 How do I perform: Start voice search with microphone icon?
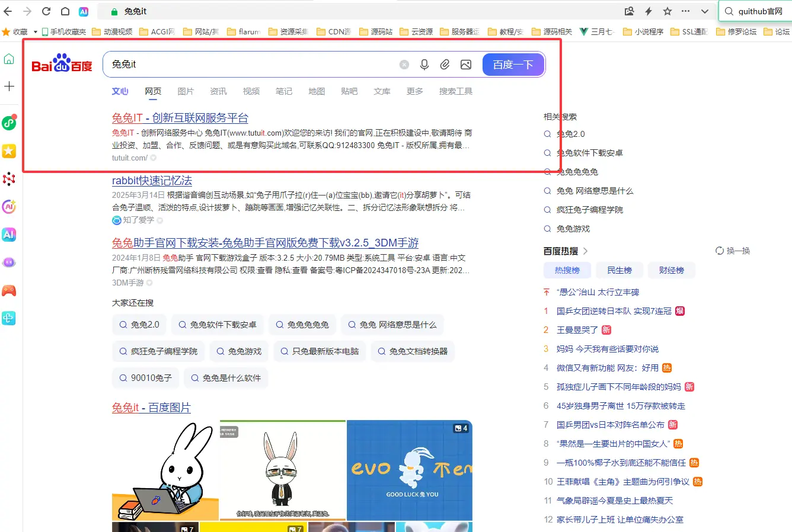pos(424,65)
